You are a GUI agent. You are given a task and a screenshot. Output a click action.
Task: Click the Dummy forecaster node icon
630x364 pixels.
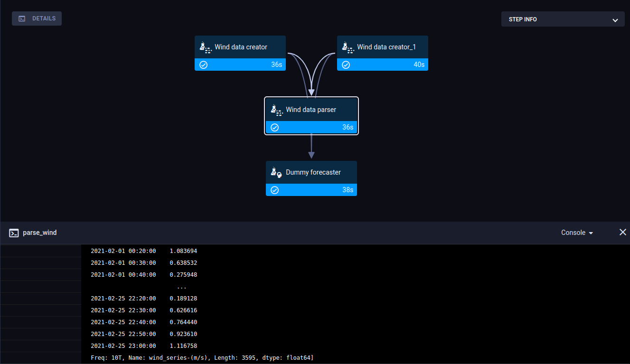pos(276,172)
